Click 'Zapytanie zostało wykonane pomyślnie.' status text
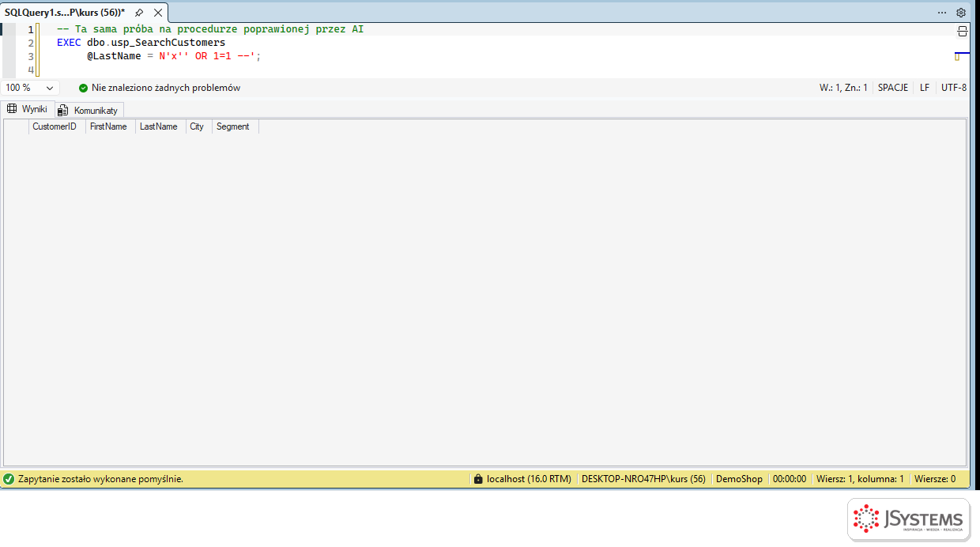Viewport: 980px width, 547px height. [100, 479]
